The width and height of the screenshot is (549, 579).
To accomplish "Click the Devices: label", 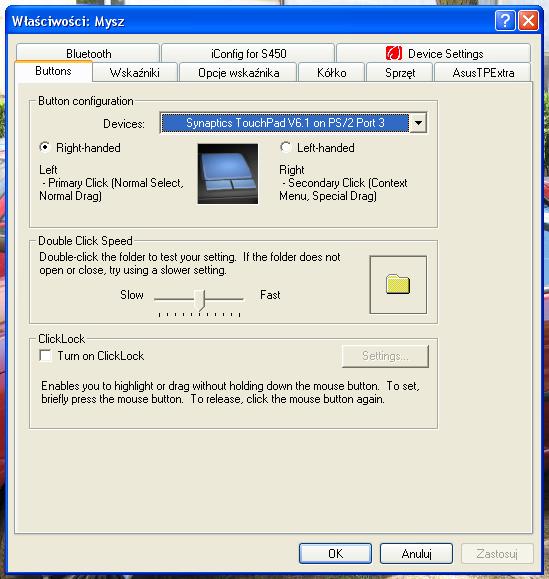I will 124,124.
